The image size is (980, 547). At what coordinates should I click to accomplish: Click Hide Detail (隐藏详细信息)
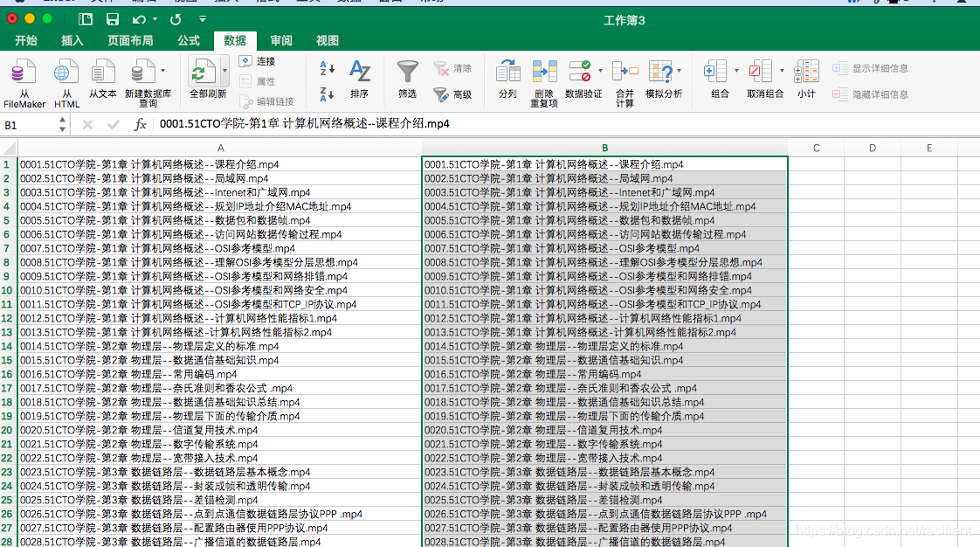870,94
